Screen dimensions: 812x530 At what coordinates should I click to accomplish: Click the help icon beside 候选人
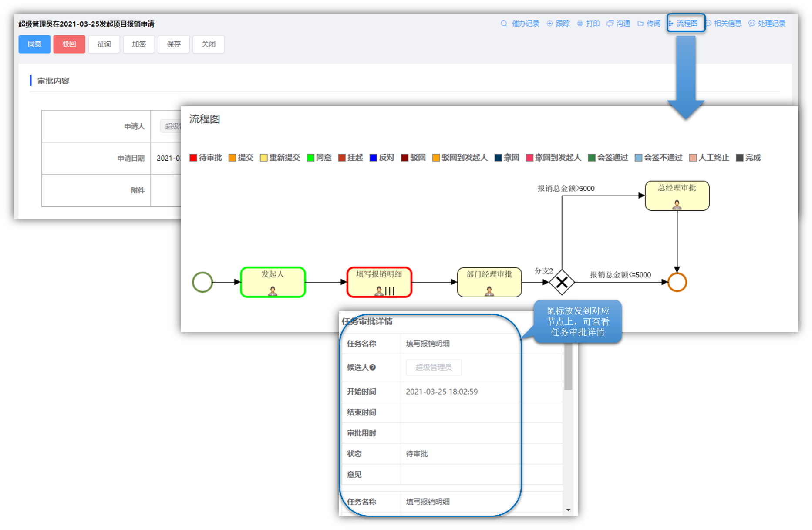tap(373, 367)
